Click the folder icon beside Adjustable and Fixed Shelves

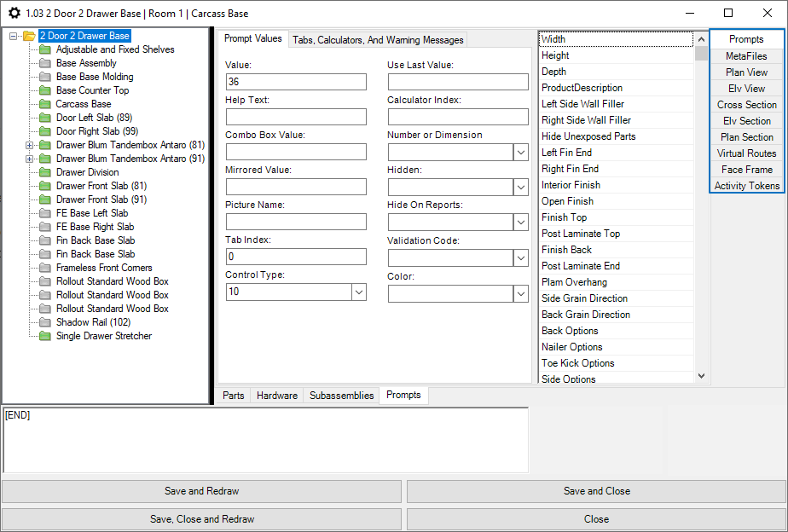(45, 49)
